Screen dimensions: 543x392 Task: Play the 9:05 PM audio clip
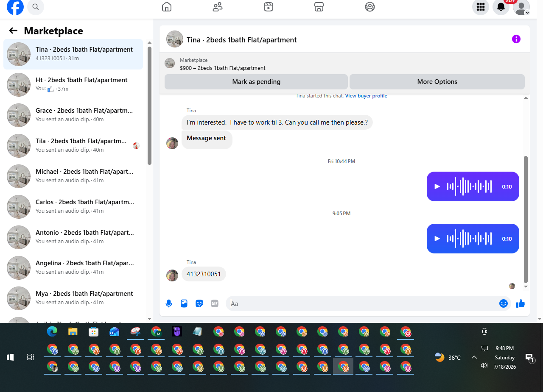437,239
